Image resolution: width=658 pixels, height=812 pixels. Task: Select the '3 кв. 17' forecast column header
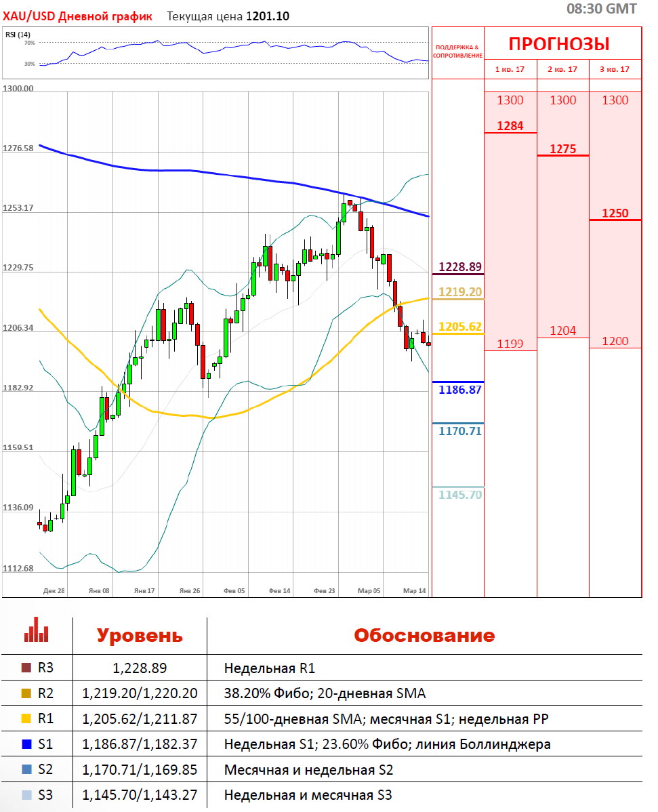(x=615, y=69)
